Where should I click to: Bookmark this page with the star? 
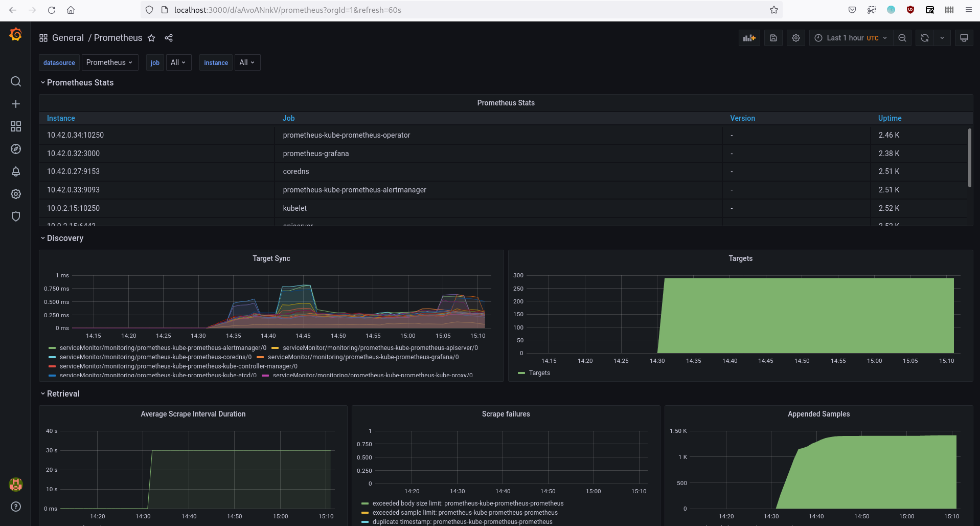click(x=774, y=10)
